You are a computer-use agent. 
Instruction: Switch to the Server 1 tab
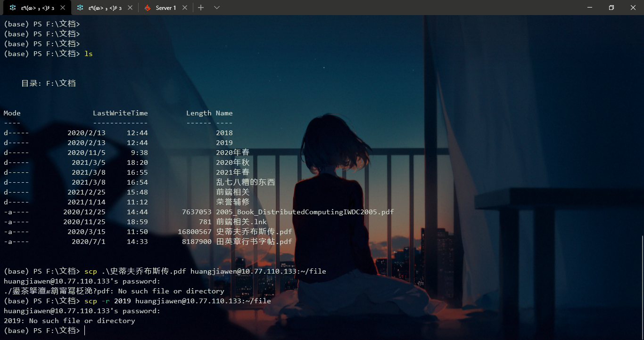point(165,8)
